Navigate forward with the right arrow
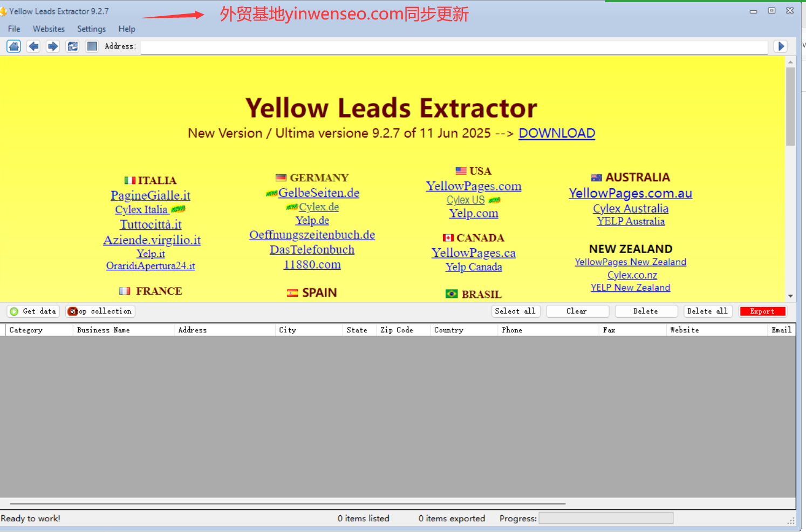 pos(53,46)
